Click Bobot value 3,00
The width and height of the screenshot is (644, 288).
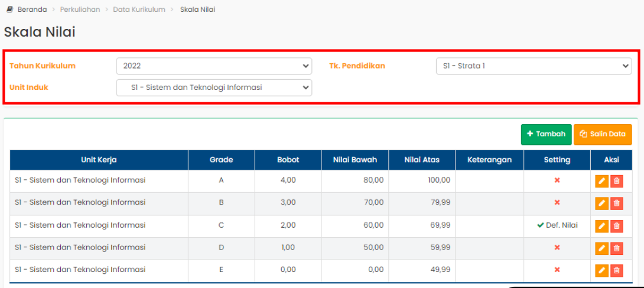288,202
